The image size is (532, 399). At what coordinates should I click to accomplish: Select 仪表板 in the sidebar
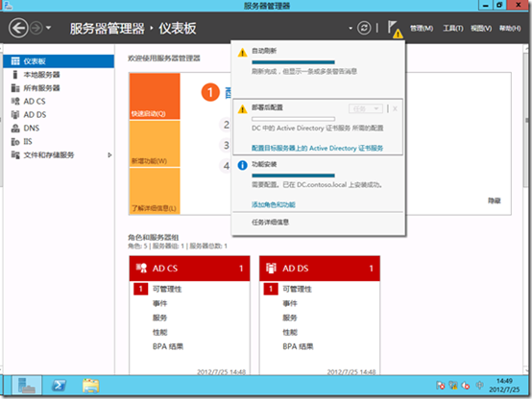pyautogui.click(x=59, y=61)
